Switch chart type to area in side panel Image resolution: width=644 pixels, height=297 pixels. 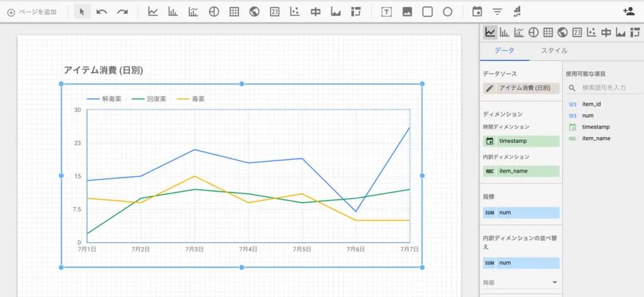[x=620, y=33]
